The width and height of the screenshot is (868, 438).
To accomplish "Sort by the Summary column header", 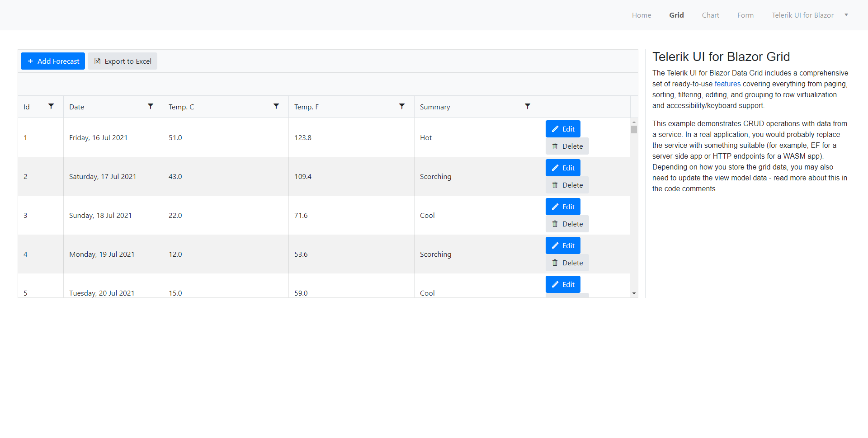I will coord(435,107).
